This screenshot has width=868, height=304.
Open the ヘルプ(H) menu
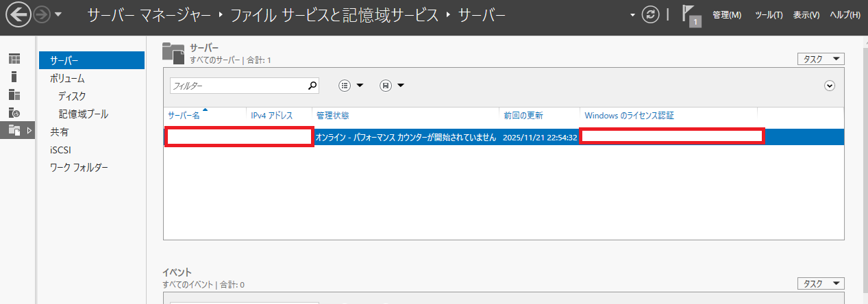coord(845,15)
